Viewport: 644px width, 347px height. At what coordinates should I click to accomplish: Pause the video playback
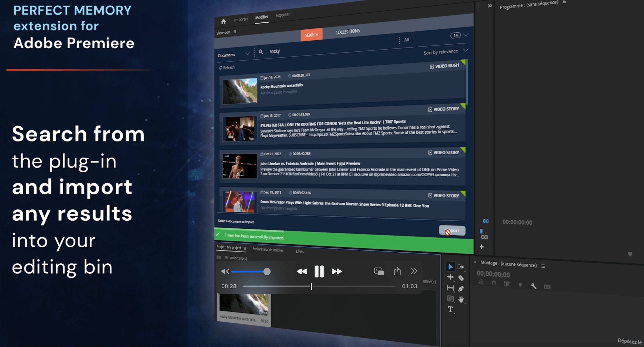[x=319, y=271]
